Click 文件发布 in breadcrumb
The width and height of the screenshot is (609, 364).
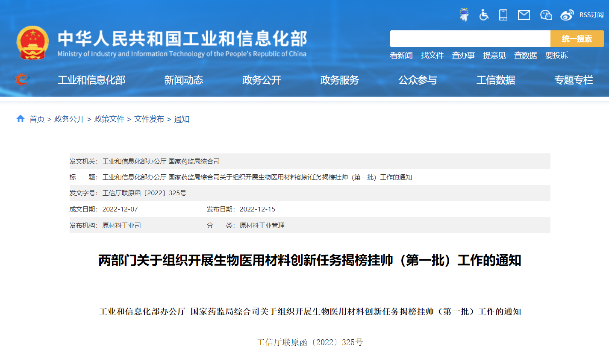pyautogui.click(x=149, y=119)
